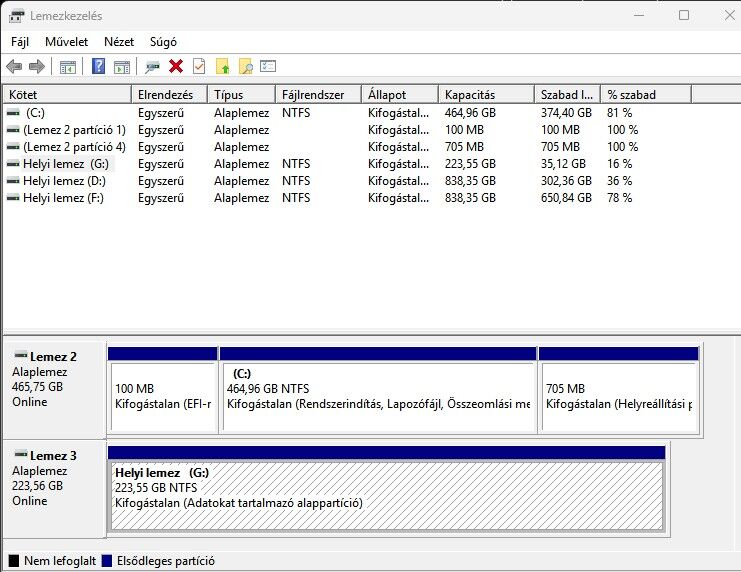Image resolution: width=741 pixels, height=572 pixels.
Task: Click the 16 % free percentage cell
Action: click(x=620, y=164)
